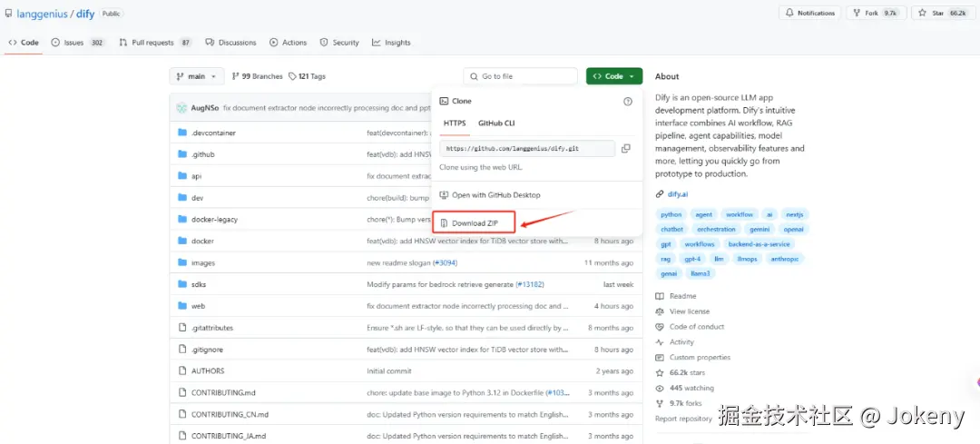
Task: View the 99 Branches link
Action: click(x=257, y=76)
